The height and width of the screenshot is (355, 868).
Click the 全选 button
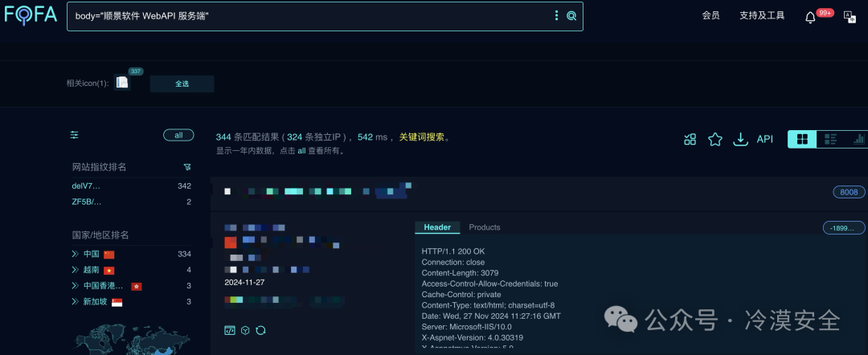[x=182, y=84]
